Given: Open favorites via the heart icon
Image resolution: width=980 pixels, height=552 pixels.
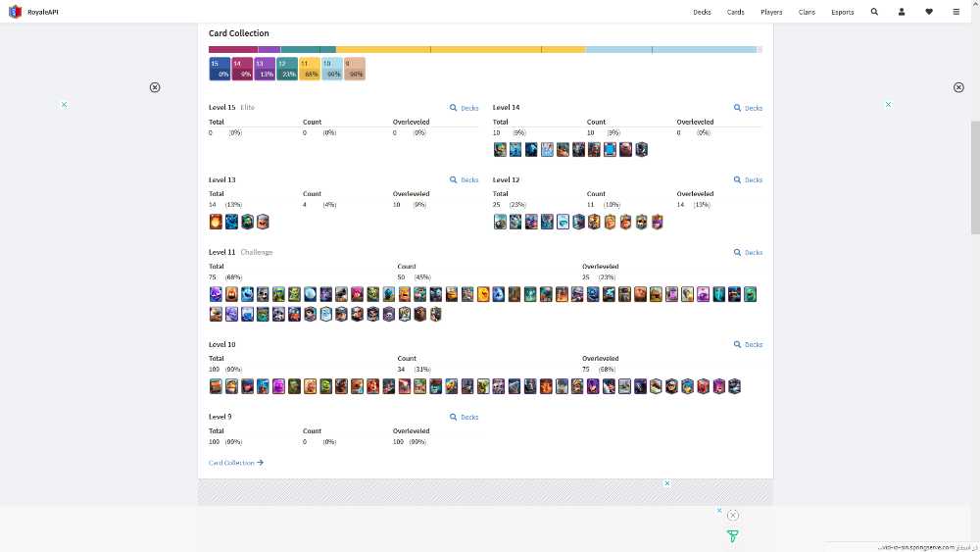Looking at the screenshot, I should (929, 12).
